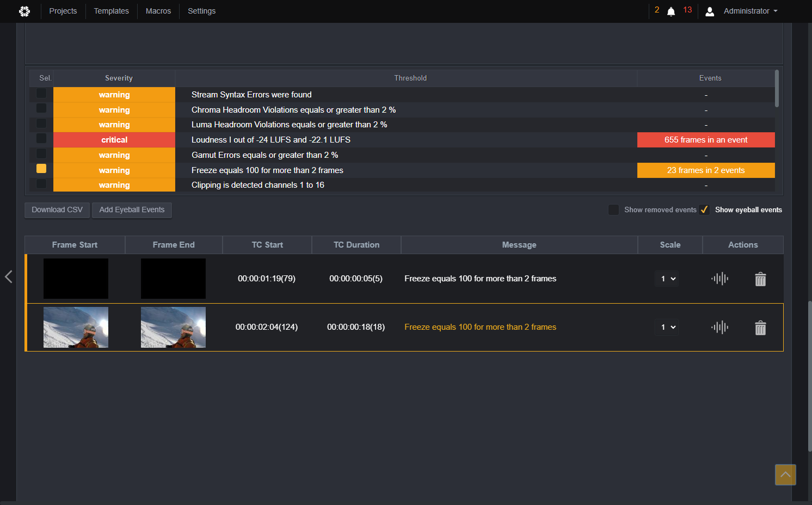Open the notifications bell

pos(671,11)
